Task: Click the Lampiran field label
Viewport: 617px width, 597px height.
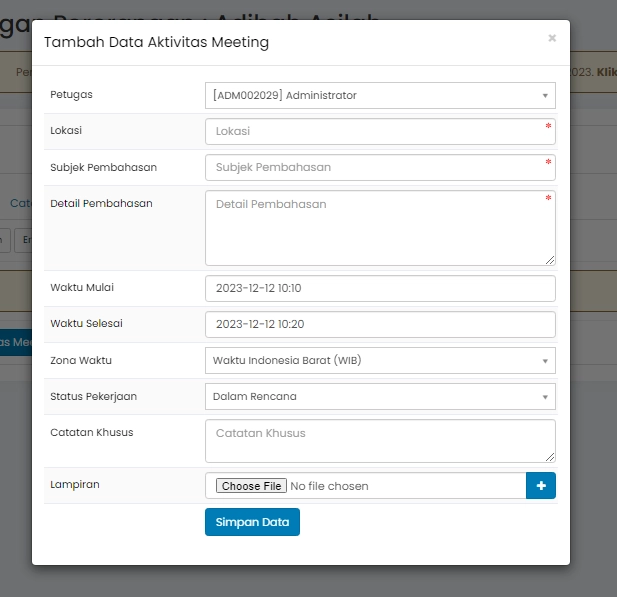Action: pyautogui.click(x=75, y=485)
